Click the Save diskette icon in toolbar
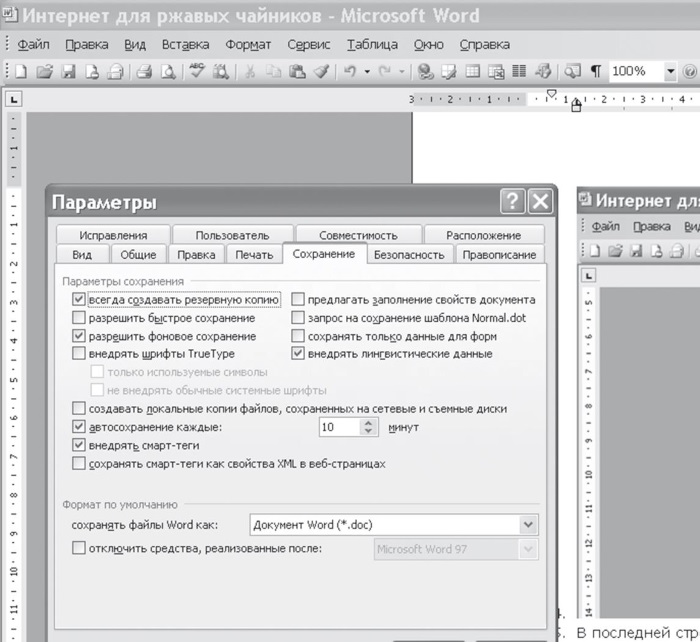Image resolution: width=700 pixels, height=642 pixels. pyautogui.click(x=68, y=72)
